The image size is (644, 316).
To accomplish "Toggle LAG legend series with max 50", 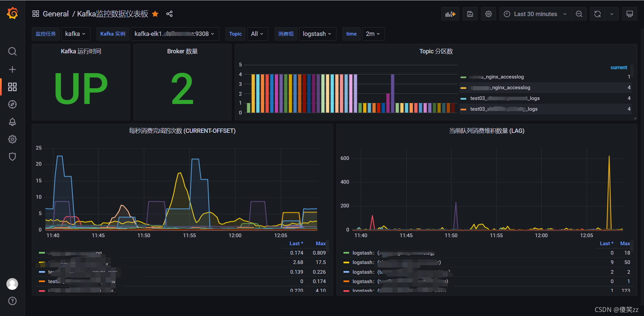I will 396,262.
